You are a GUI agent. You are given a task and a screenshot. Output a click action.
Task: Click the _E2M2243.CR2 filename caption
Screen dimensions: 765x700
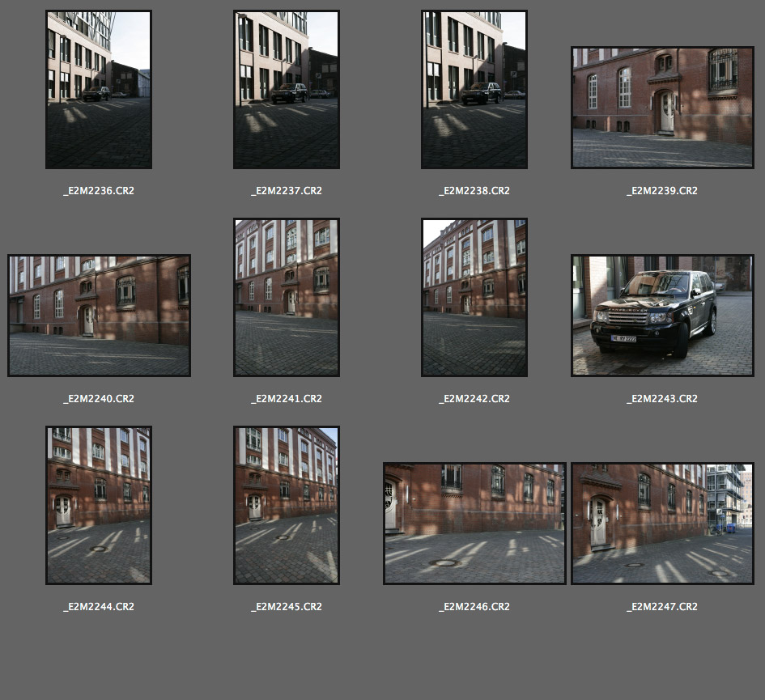pyautogui.click(x=662, y=399)
